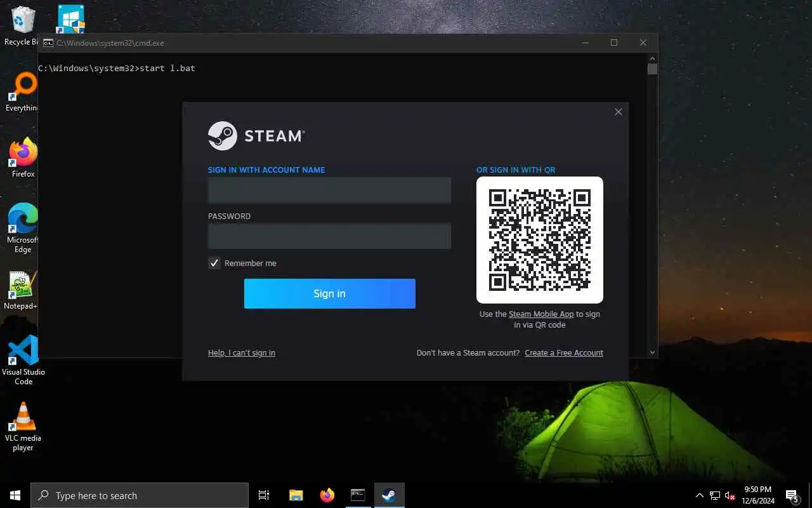Open the Create a Free Account link

coord(564,353)
